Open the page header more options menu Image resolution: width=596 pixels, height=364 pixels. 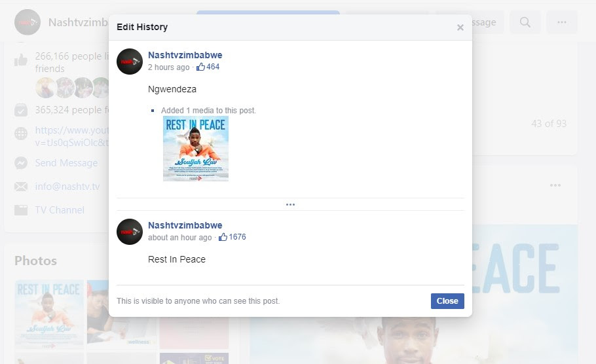point(561,22)
